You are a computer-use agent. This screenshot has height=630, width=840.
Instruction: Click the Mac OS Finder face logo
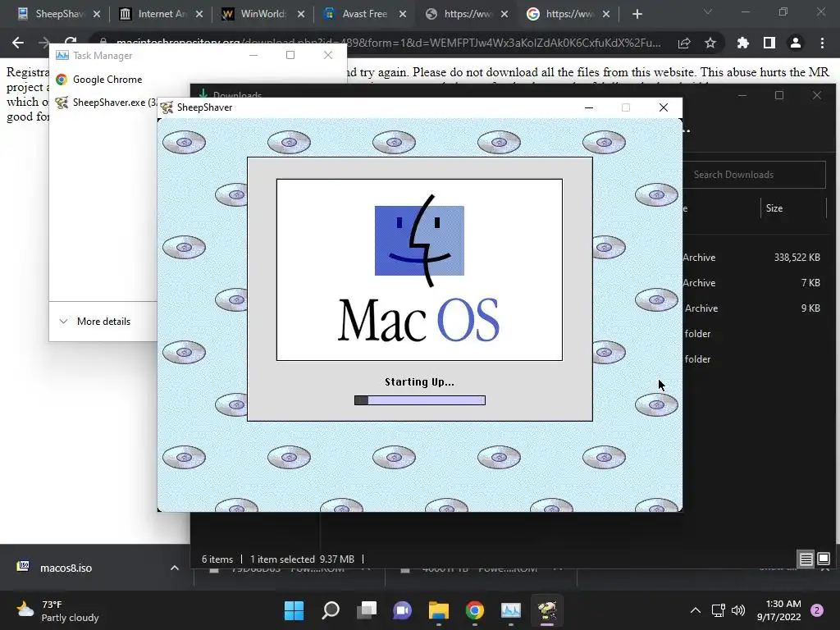click(x=419, y=240)
